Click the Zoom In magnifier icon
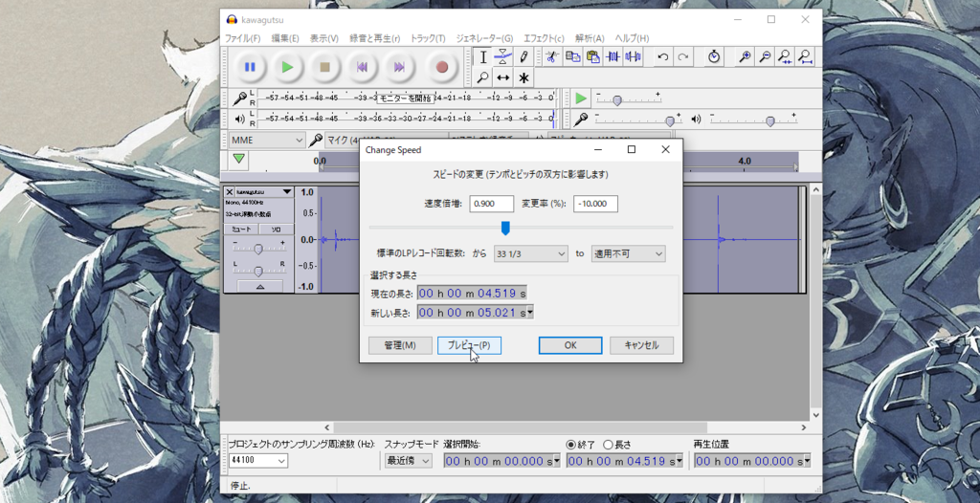The height and width of the screenshot is (503, 980). point(745,56)
